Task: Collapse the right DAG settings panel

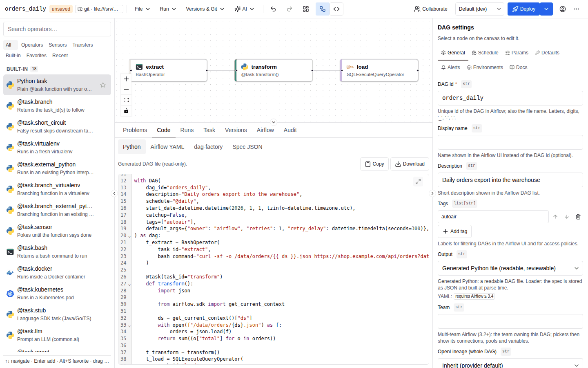Action: pyautogui.click(x=432, y=193)
